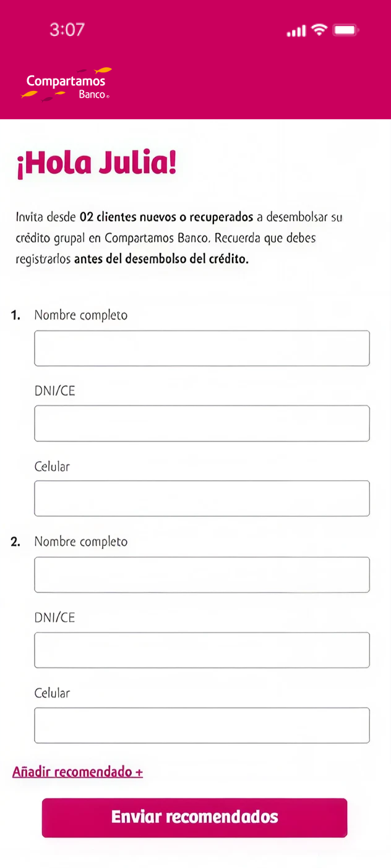Tap the battery indicator icon
The height and width of the screenshot is (868, 391).
pyautogui.click(x=346, y=30)
